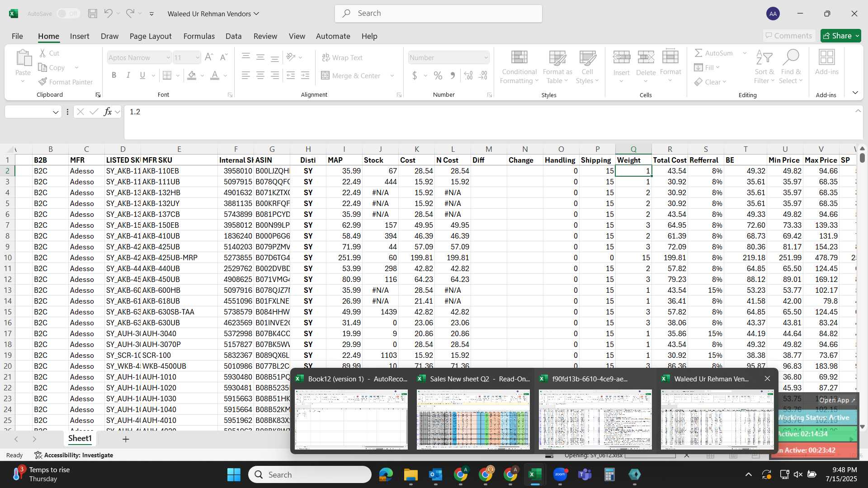Click the Comments button

[x=789, y=36]
